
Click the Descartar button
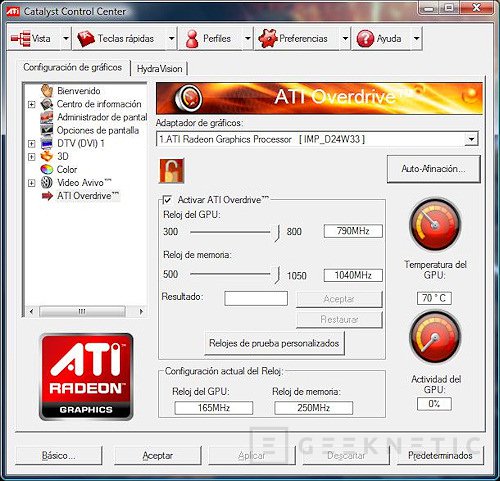pos(346,455)
